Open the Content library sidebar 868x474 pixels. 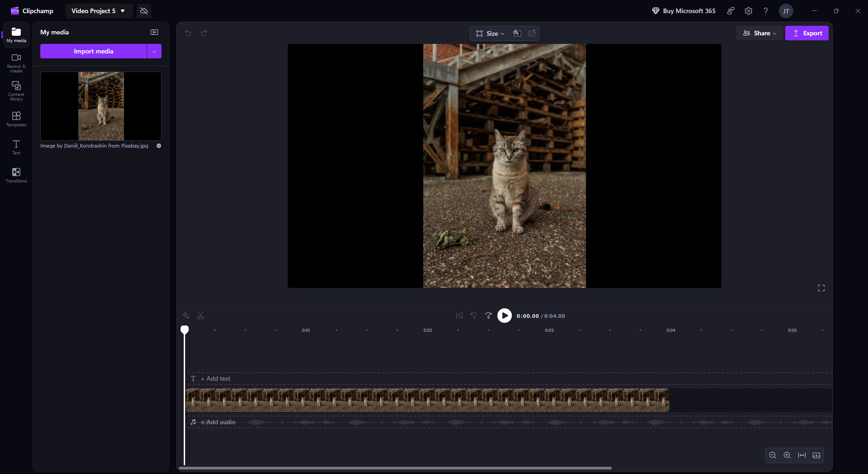[16, 91]
